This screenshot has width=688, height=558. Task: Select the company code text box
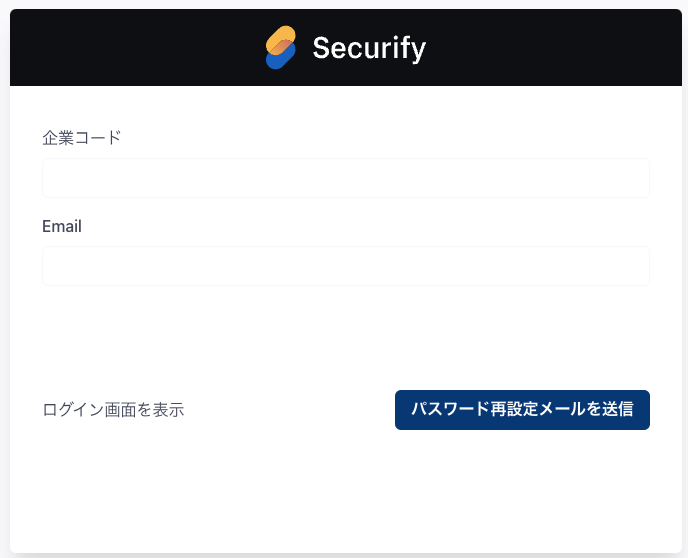click(346, 178)
